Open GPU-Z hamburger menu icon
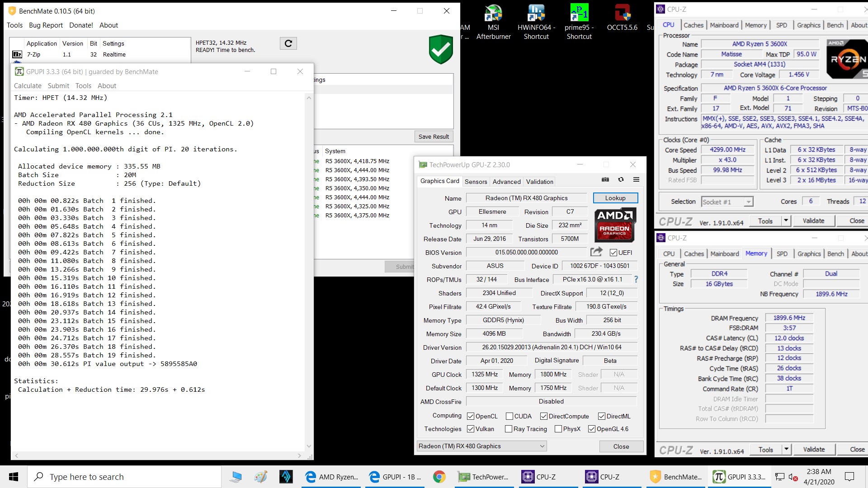The image size is (868, 488). 636,179
